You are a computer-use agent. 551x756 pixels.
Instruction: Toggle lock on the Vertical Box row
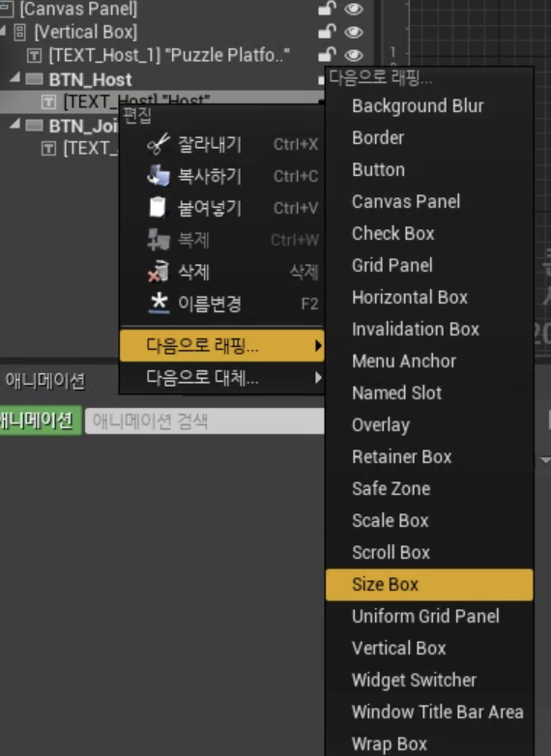coord(328,31)
